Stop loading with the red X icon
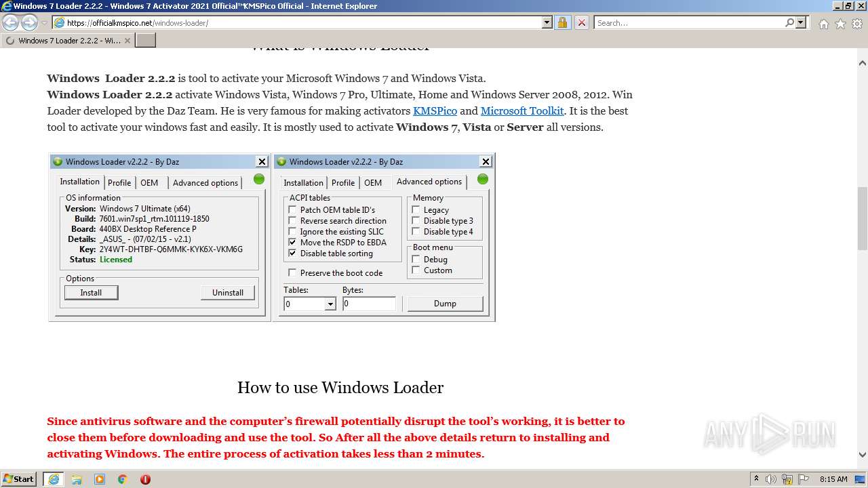Viewport: 868px width, 488px height. [x=581, y=22]
